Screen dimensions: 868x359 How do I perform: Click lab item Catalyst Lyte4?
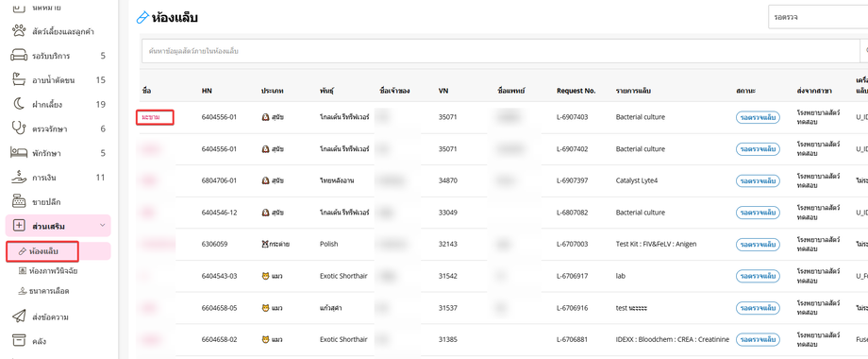(x=637, y=180)
